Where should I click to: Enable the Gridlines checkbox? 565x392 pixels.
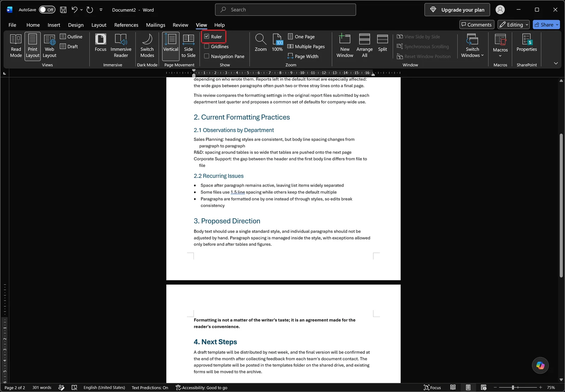(x=207, y=46)
